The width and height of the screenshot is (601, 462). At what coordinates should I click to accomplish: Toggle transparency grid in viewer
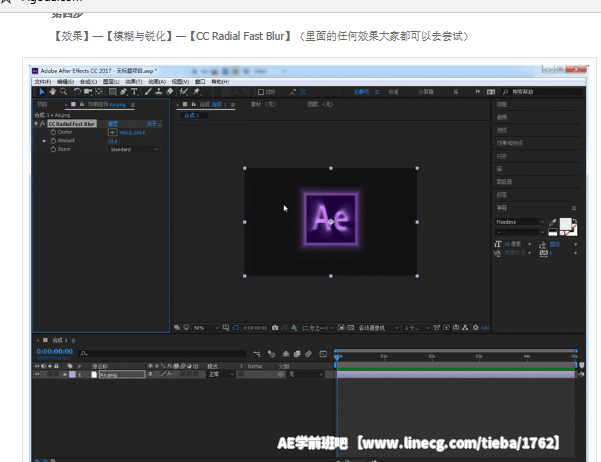pyautogui.click(x=350, y=328)
